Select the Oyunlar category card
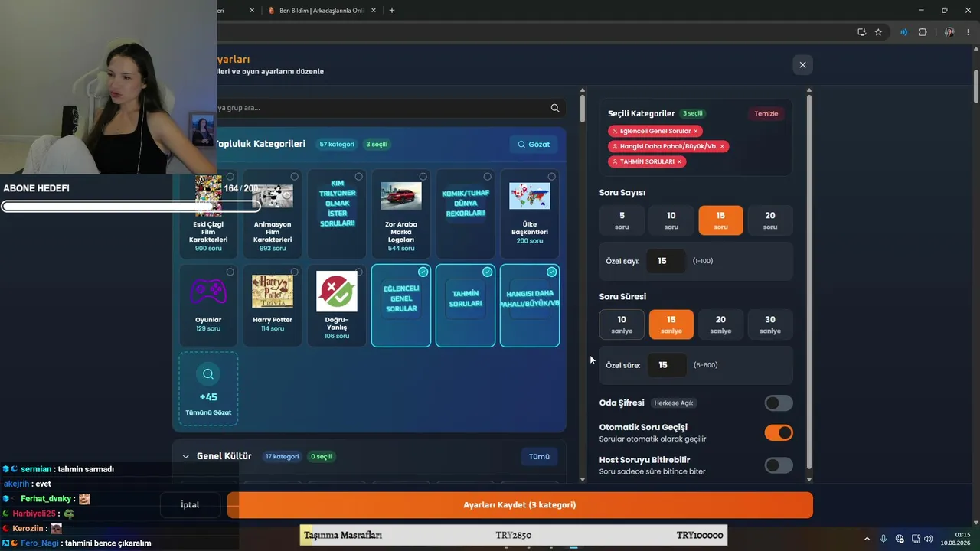Viewport: 980px width, 551px height. [x=208, y=305]
